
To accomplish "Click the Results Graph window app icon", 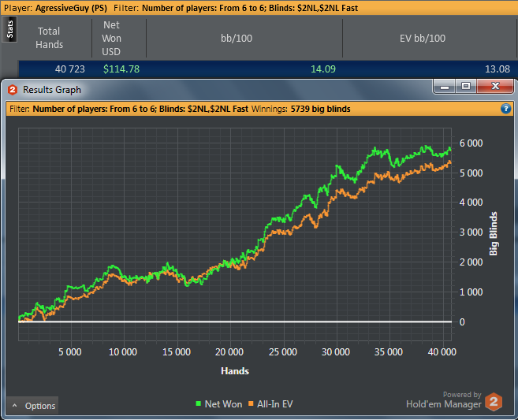I will point(12,90).
